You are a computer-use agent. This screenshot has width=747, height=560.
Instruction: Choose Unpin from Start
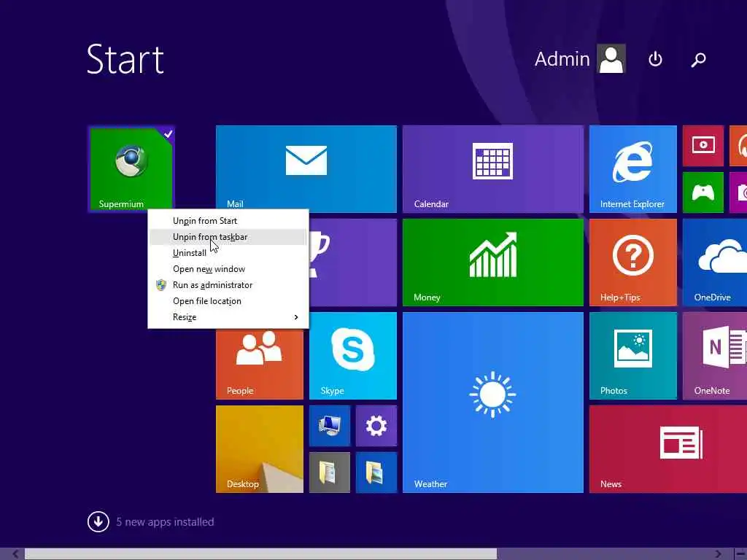[228, 221]
